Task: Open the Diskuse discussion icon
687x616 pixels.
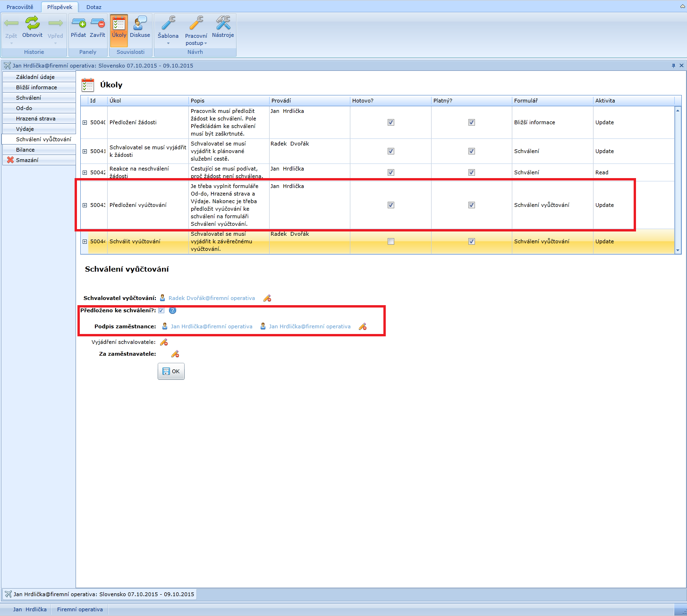Action: (x=140, y=23)
